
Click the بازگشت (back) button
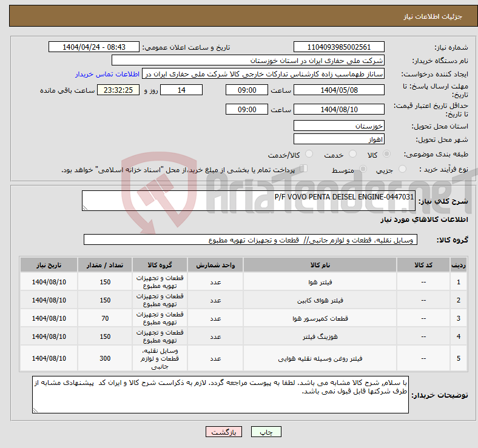coord(224,432)
